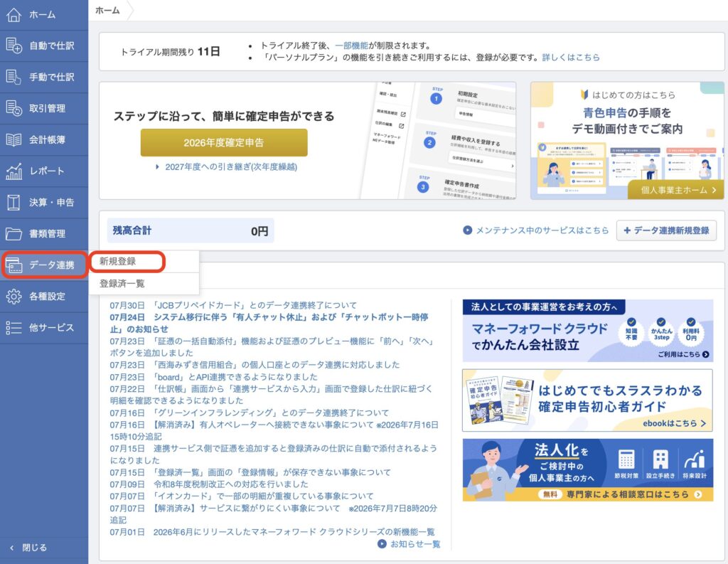Click the 法人化 相談窓口 banner
The width and height of the screenshot is (728, 564).
(588, 469)
